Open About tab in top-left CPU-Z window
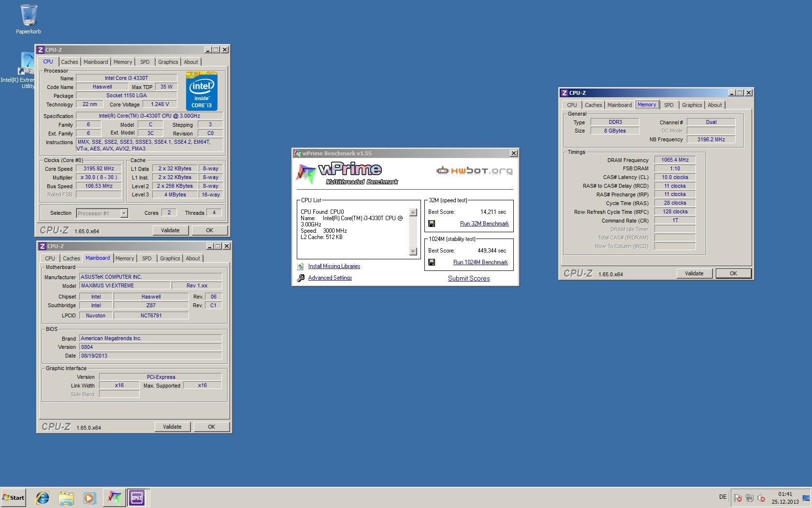Image resolution: width=812 pixels, height=508 pixels. tap(191, 62)
